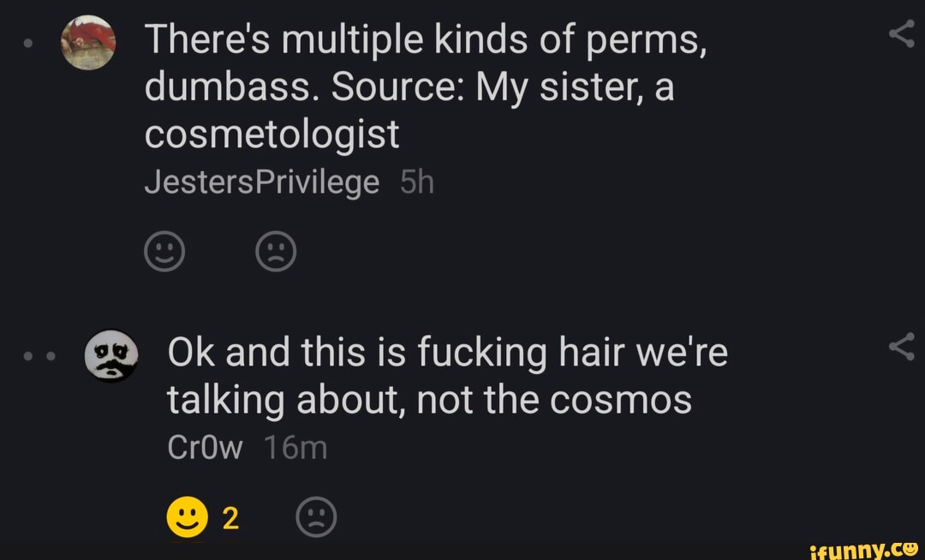Tap the yellow smiley reaction on Cr0w's comment

point(187,515)
